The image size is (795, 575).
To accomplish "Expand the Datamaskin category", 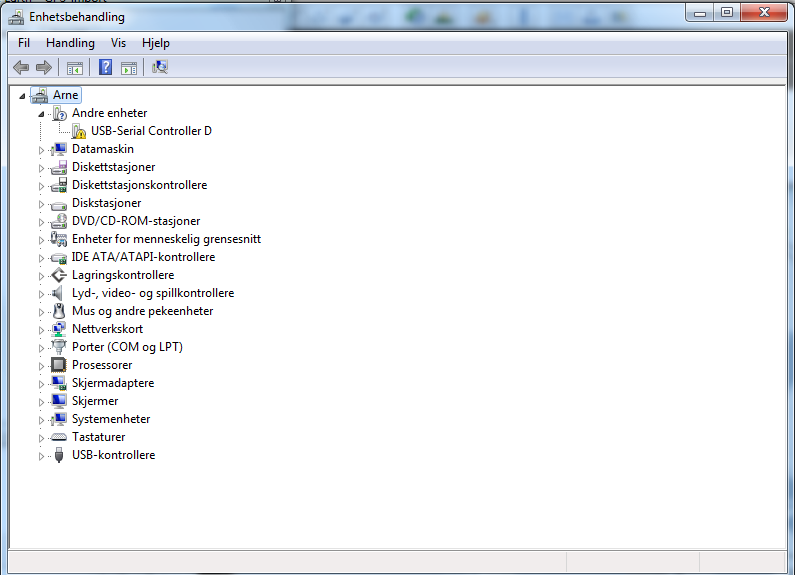I will coord(41,150).
